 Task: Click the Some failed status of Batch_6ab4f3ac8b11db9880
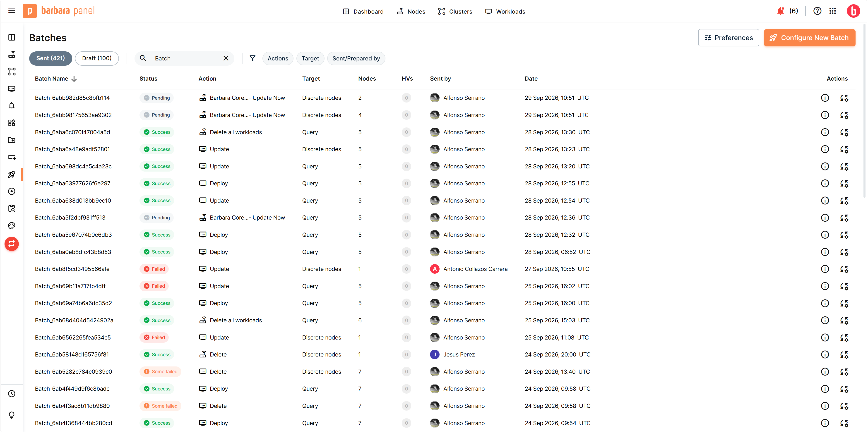click(x=160, y=406)
